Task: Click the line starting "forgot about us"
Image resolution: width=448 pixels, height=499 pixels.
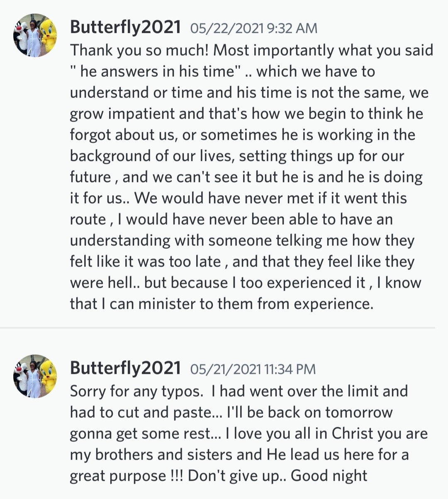Action: (242, 135)
